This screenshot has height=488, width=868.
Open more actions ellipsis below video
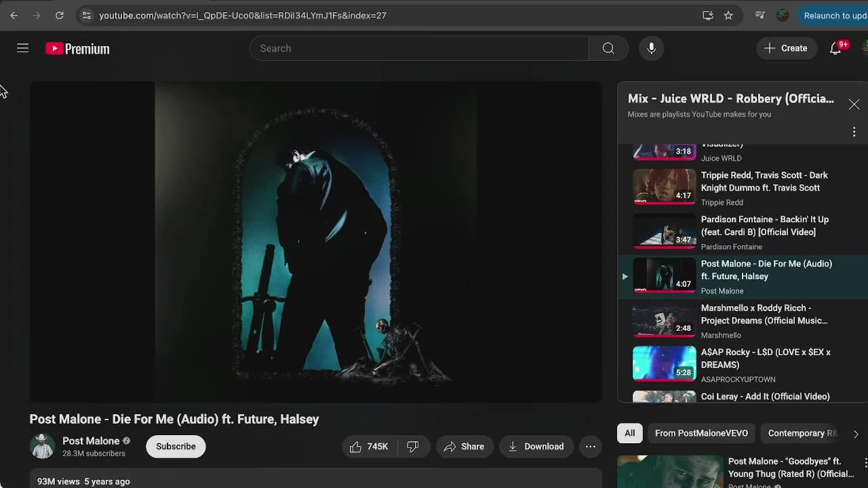591,446
